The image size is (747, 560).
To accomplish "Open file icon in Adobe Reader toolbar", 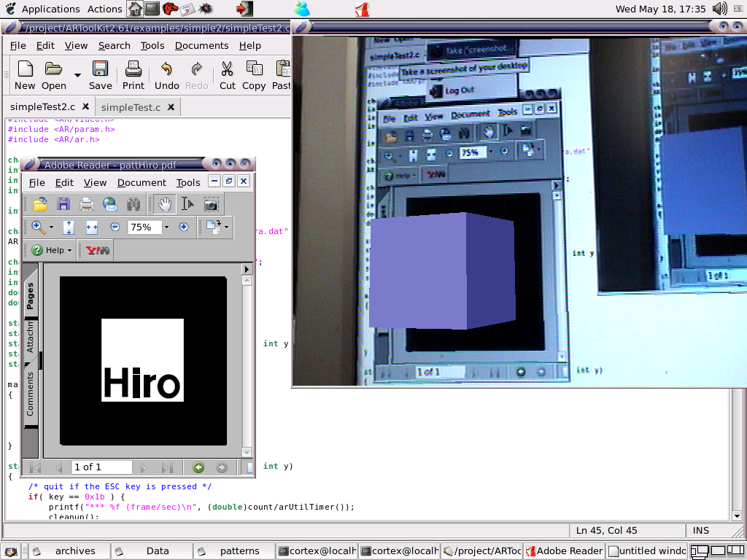I will pos(40,204).
